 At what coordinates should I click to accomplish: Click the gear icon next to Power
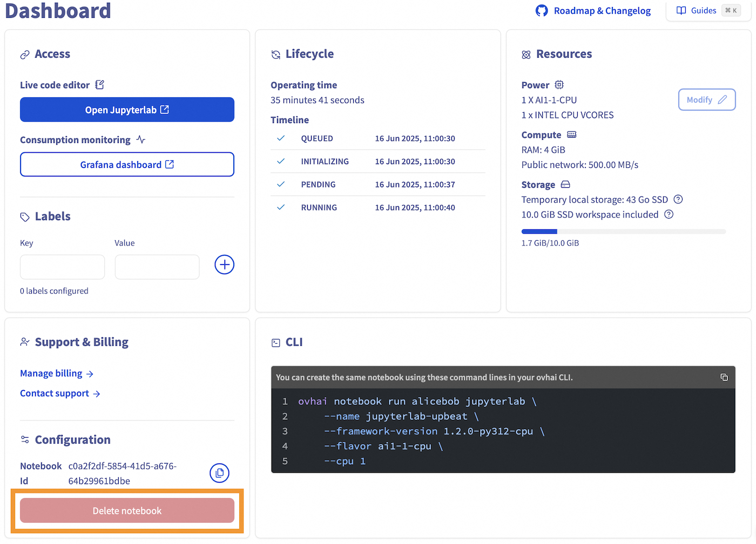[x=559, y=85]
